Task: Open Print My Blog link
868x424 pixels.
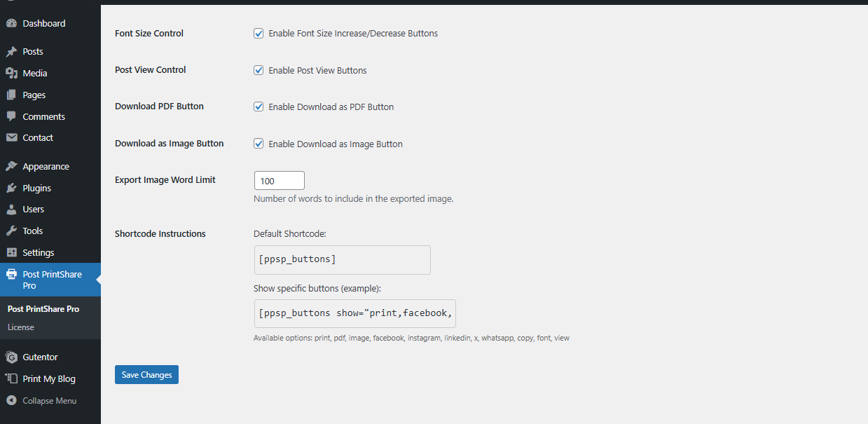Action: click(48, 379)
